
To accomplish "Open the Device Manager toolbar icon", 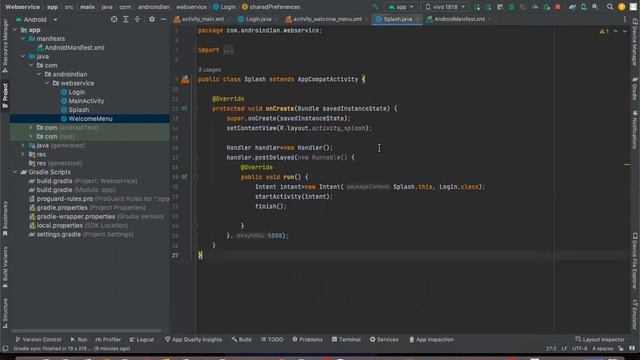I will pyautogui.click(x=584, y=7).
